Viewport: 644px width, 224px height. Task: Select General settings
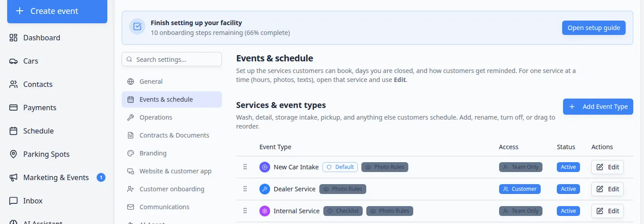(172, 82)
